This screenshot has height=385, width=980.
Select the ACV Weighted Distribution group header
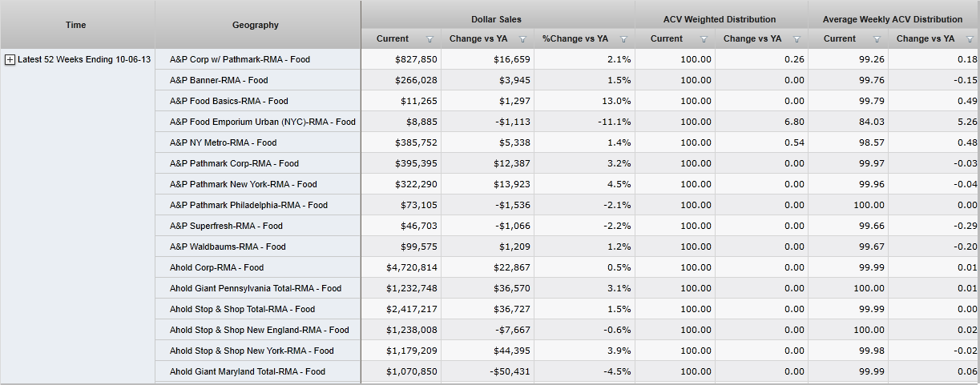(x=720, y=19)
